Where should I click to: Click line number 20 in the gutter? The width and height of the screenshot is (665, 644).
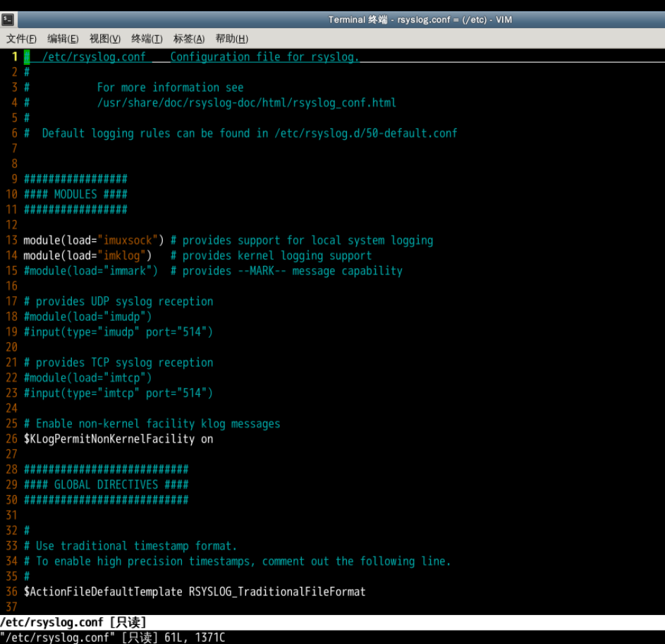[x=11, y=348]
